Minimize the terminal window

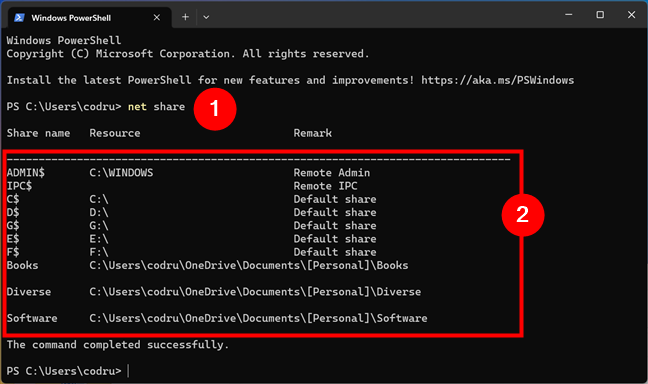point(569,15)
